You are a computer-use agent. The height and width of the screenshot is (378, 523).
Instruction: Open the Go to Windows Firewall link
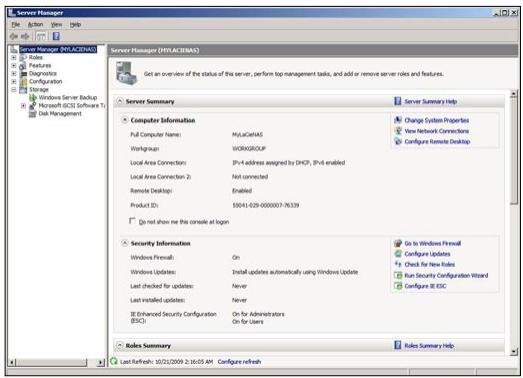click(433, 244)
